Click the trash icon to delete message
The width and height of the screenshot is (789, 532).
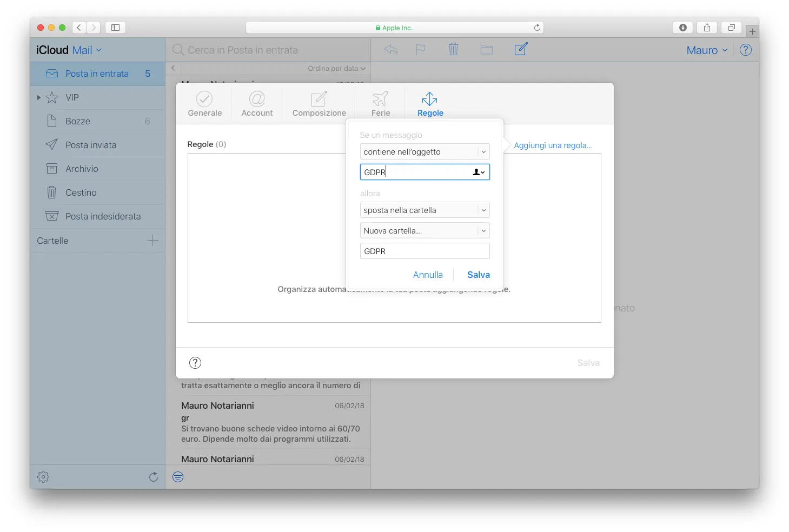tap(453, 49)
